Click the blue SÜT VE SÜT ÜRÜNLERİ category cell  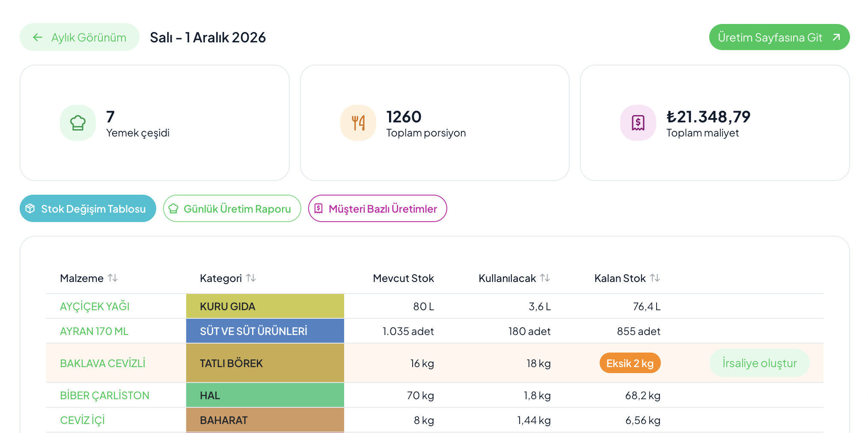point(265,331)
